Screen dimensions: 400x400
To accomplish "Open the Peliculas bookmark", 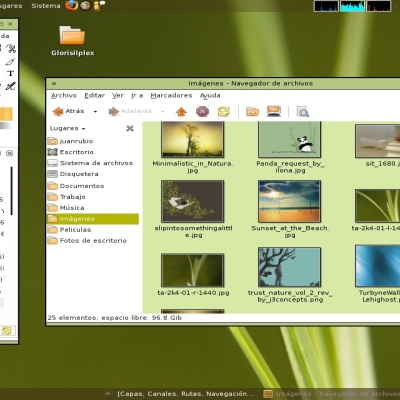I will pyautogui.click(x=93, y=230).
